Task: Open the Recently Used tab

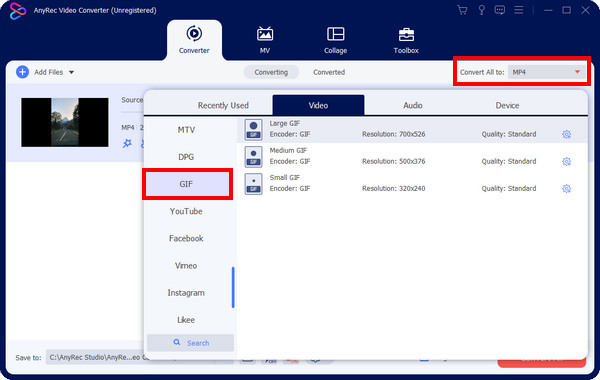Action: (223, 105)
